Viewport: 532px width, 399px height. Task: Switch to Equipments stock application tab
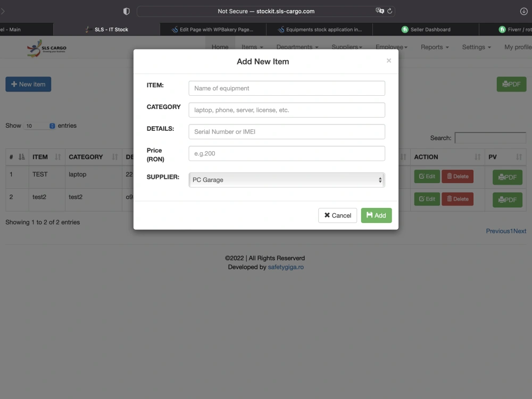click(x=320, y=29)
